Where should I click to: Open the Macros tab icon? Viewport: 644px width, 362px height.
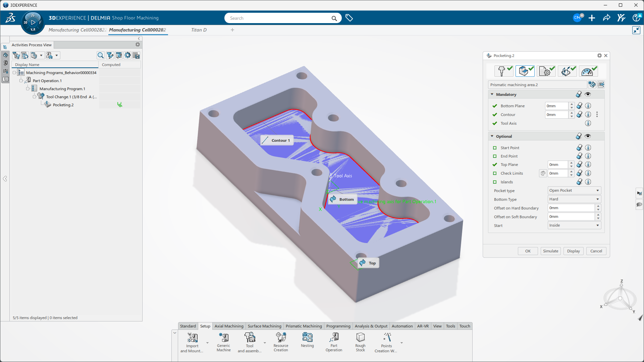click(567, 71)
